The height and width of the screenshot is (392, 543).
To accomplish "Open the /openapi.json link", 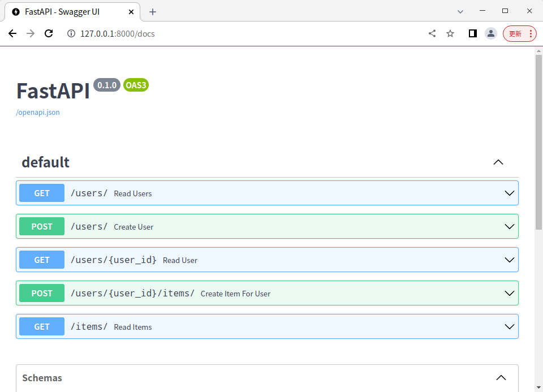I will [x=38, y=113].
